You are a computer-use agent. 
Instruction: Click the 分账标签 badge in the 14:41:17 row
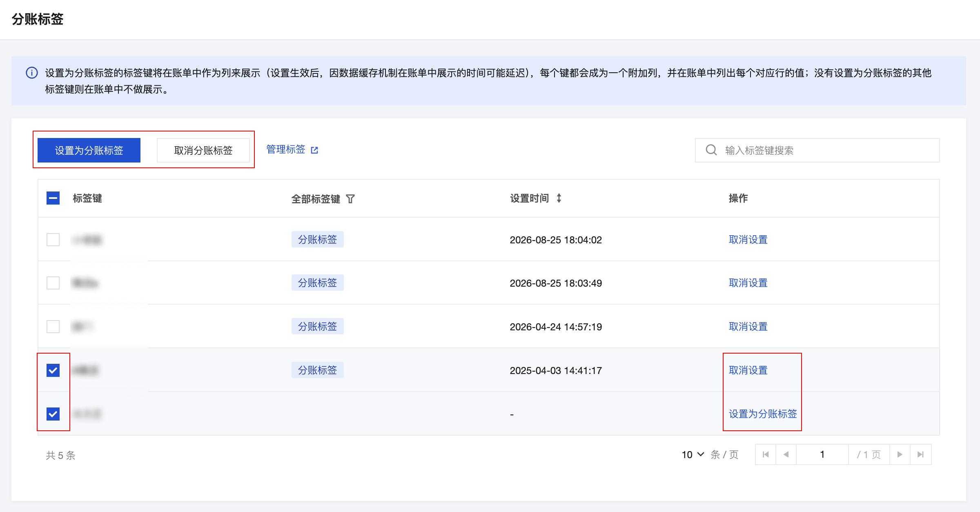coord(318,370)
